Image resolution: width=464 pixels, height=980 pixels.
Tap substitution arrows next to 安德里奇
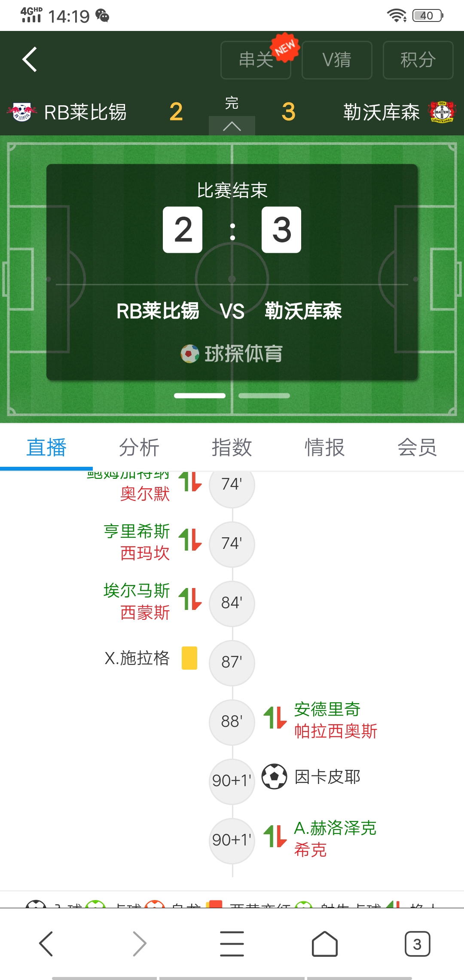[275, 717]
